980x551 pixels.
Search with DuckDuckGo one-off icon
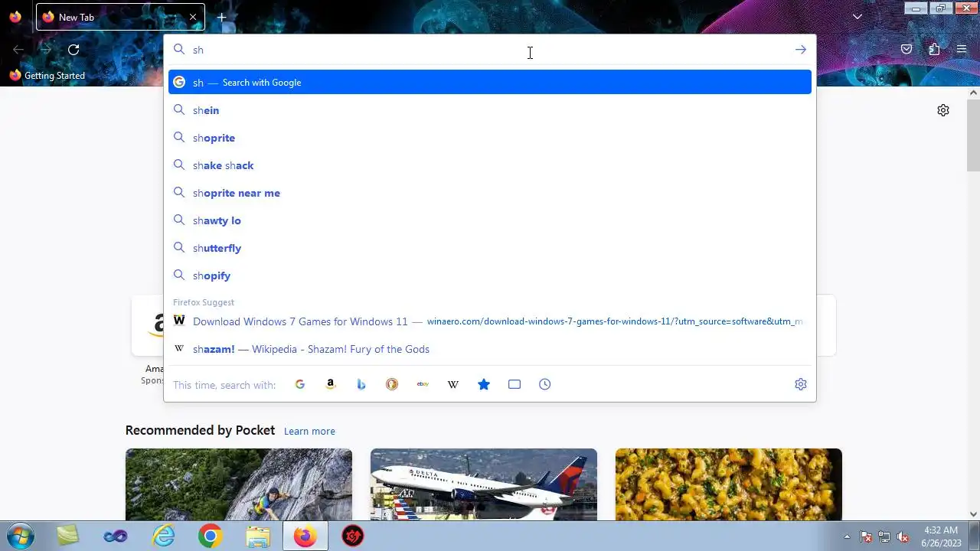click(x=392, y=384)
